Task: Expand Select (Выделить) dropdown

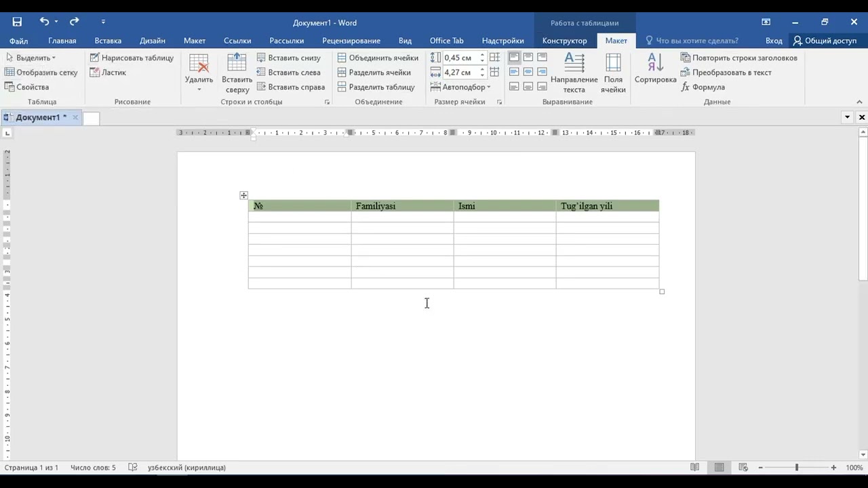Action: [x=31, y=58]
